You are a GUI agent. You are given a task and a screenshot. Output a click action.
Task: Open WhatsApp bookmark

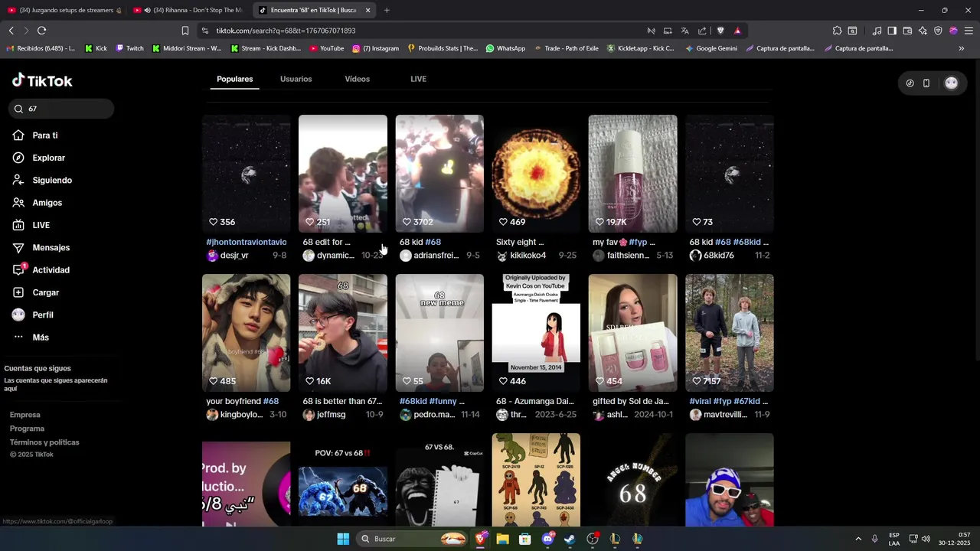(505, 48)
